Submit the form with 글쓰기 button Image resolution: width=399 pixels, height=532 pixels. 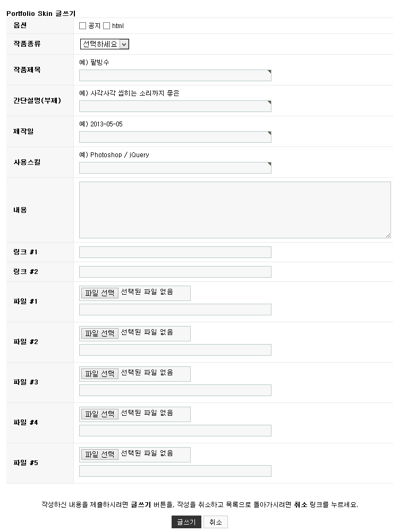[x=186, y=522]
